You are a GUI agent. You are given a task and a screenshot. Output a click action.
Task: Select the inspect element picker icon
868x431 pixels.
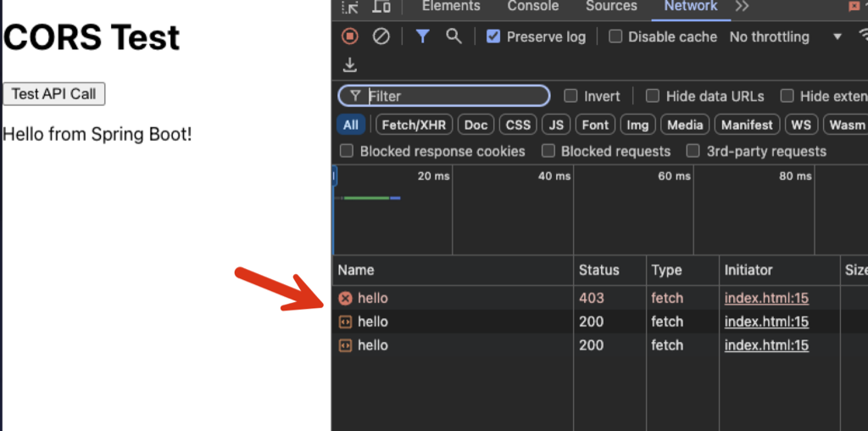tap(350, 7)
